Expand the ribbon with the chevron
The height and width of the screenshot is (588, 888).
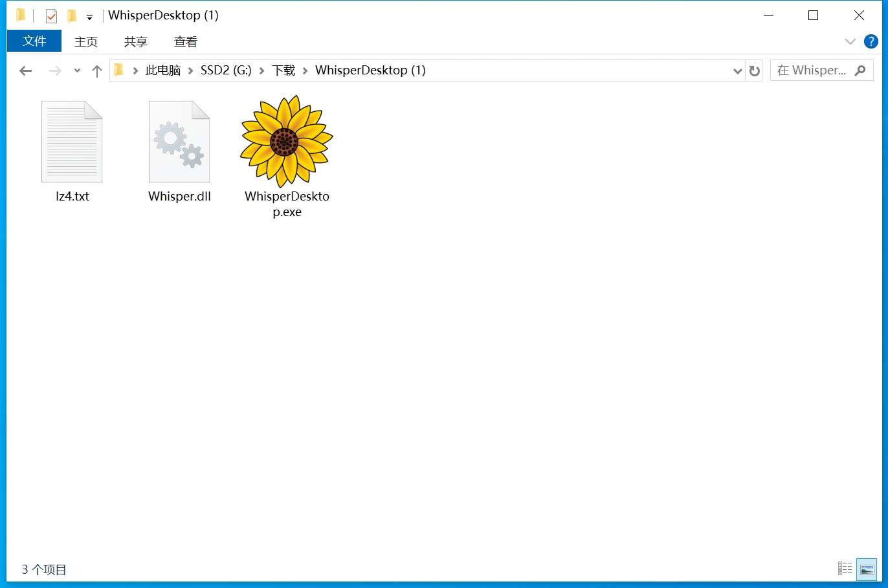[850, 41]
